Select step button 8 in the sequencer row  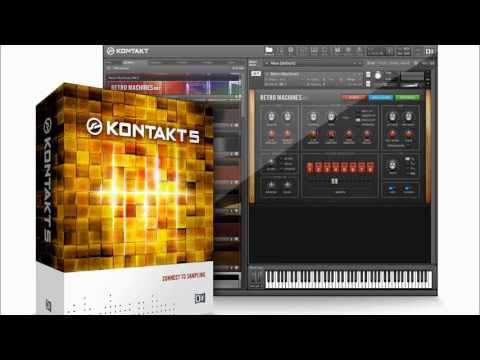coord(370,167)
